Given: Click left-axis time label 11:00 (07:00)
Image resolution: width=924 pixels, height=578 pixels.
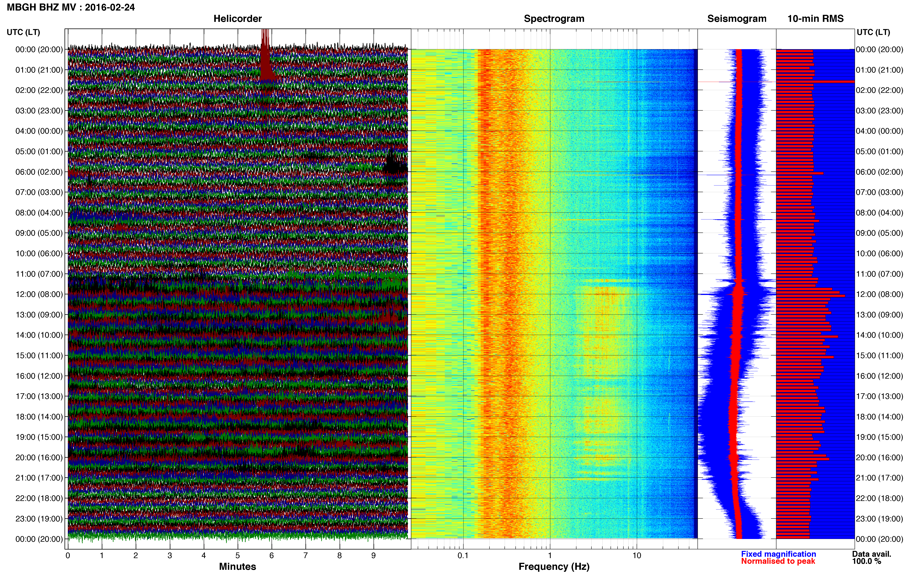Looking at the screenshot, I should click(x=39, y=274).
